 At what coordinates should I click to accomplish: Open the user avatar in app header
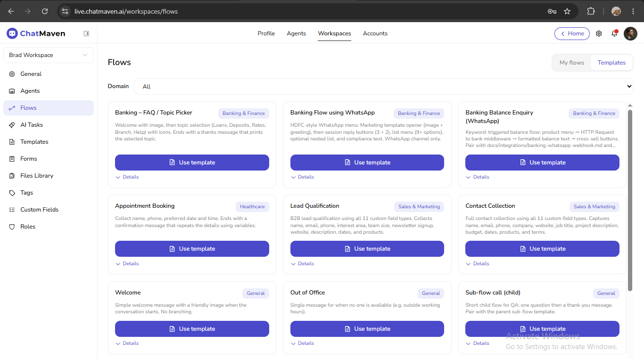[x=630, y=33]
